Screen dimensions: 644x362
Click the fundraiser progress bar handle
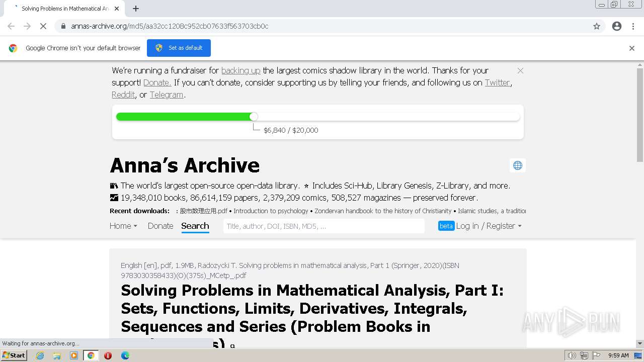[x=254, y=117]
